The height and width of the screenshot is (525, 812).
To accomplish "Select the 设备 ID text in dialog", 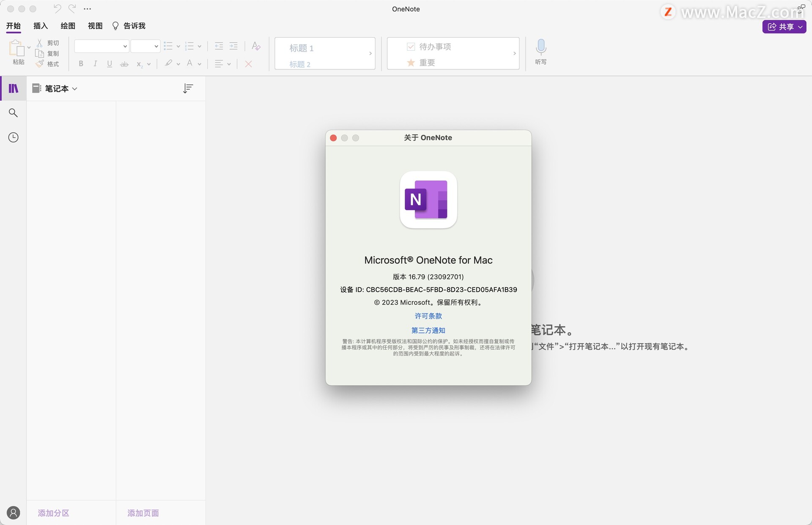I will point(428,290).
